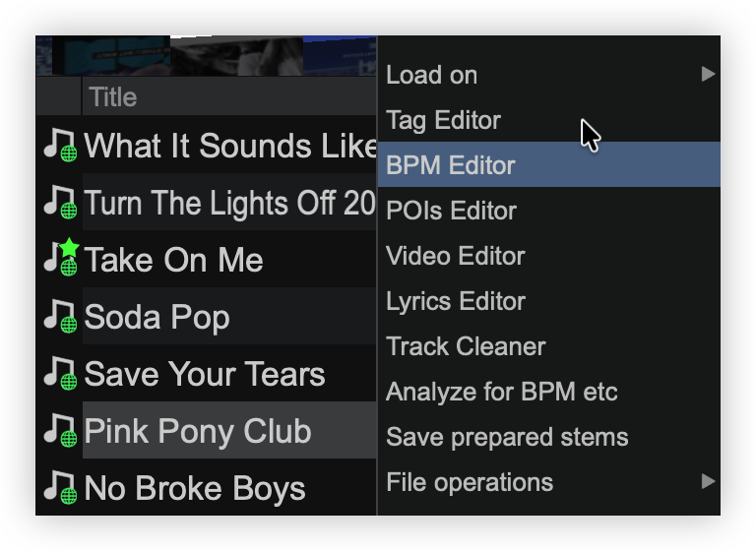The width and height of the screenshot is (756, 551).
Task: Sort by the Title column header
Action: (113, 96)
